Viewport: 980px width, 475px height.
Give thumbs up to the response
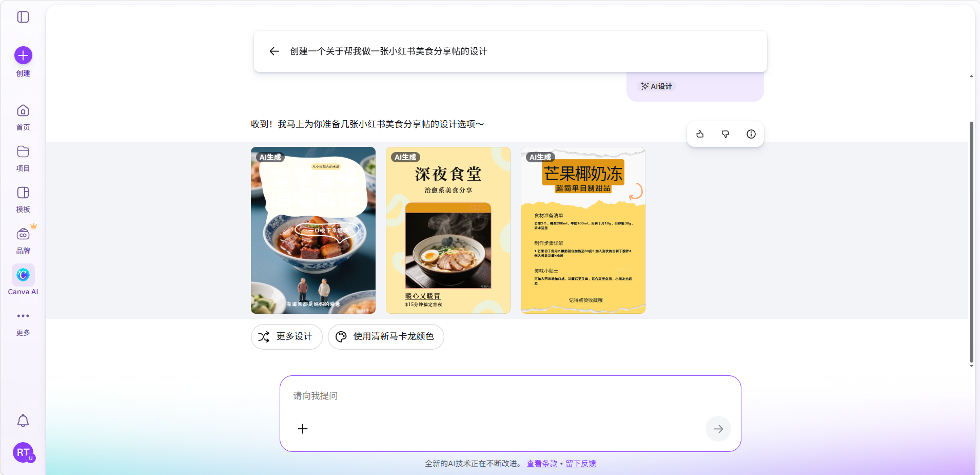pyautogui.click(x=700, y=134)
